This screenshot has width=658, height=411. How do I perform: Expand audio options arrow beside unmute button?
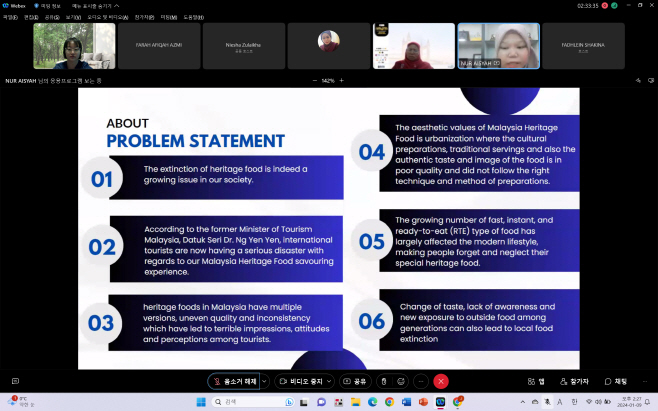pos(264,381)
